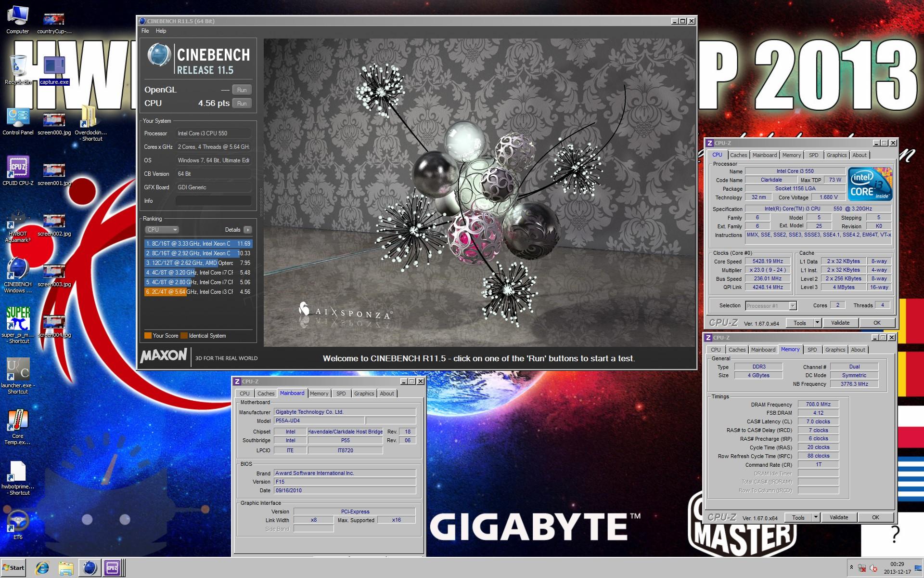Open Caches tab in top CPU-Z window
Image resolution: width=924 pixels, height=578 pixels.
(x=738, y=155)
